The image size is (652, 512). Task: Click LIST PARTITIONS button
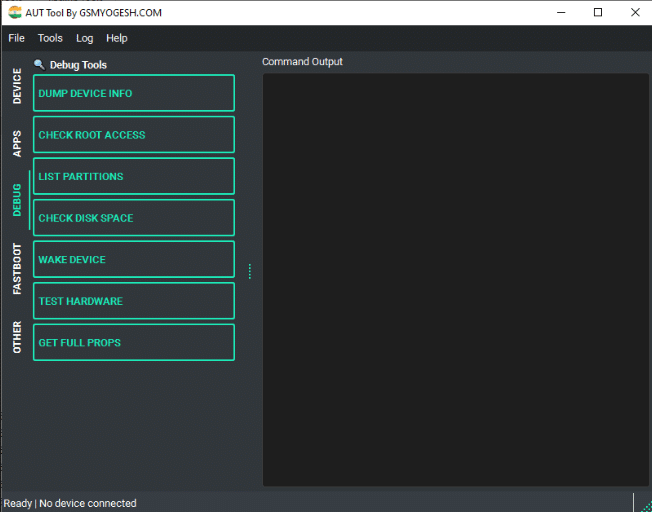click(x=134, y=176)
